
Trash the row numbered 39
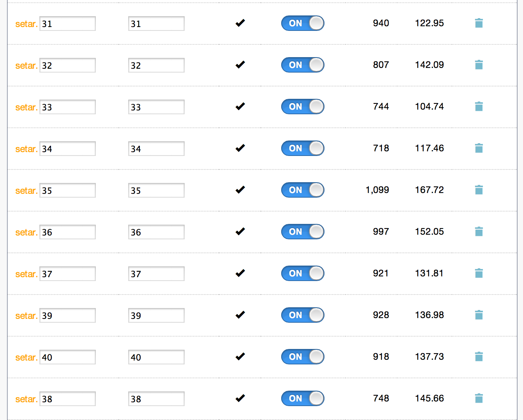[479, 315]
